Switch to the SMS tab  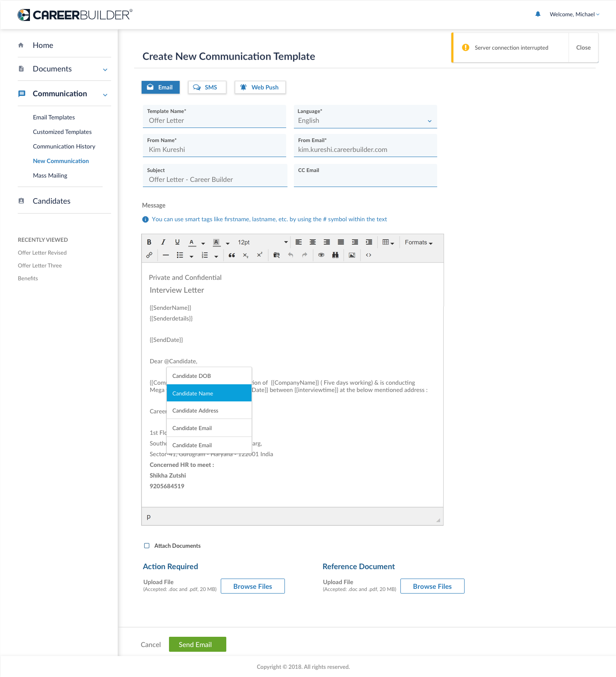point(206,87)
